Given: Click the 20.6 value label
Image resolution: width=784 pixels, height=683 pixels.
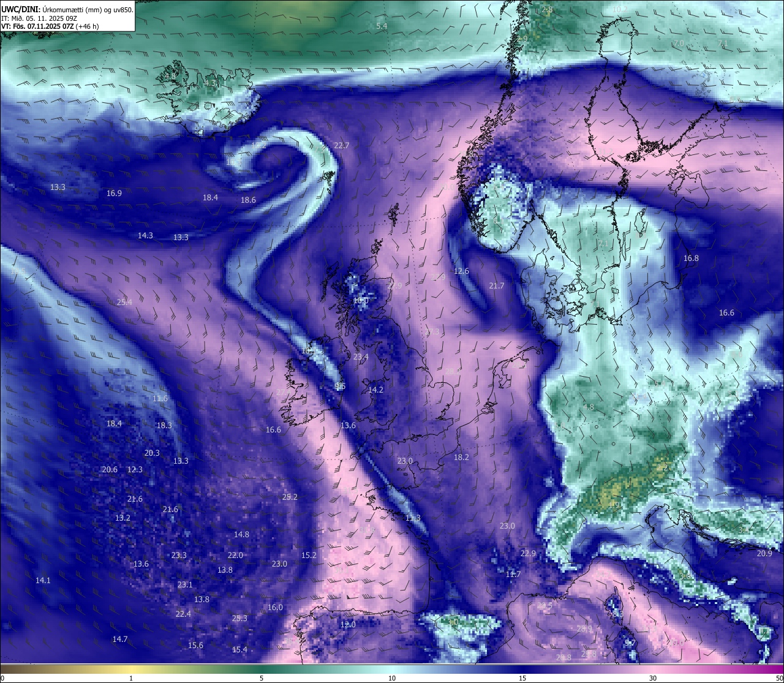Looking at the screenshot, I should click(110, 469).
